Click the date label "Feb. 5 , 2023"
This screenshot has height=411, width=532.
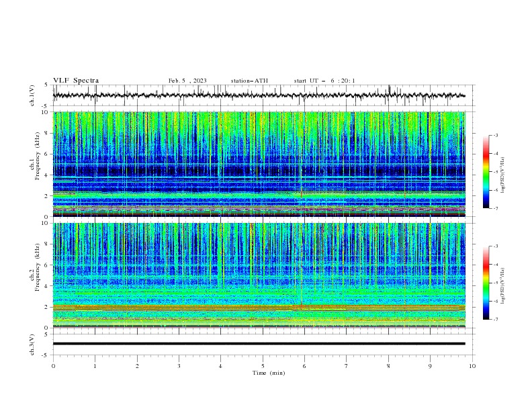click(187, 81)
